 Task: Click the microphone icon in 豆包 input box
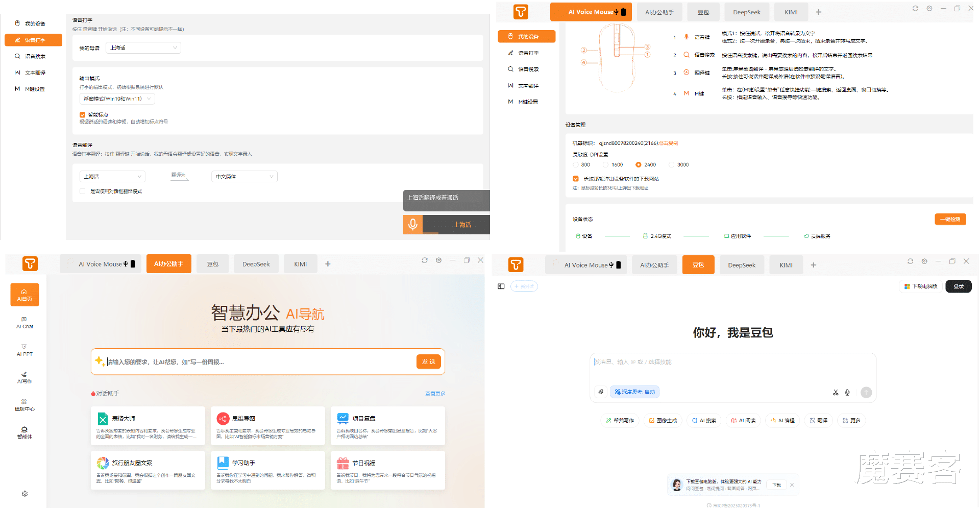(847, 393)
